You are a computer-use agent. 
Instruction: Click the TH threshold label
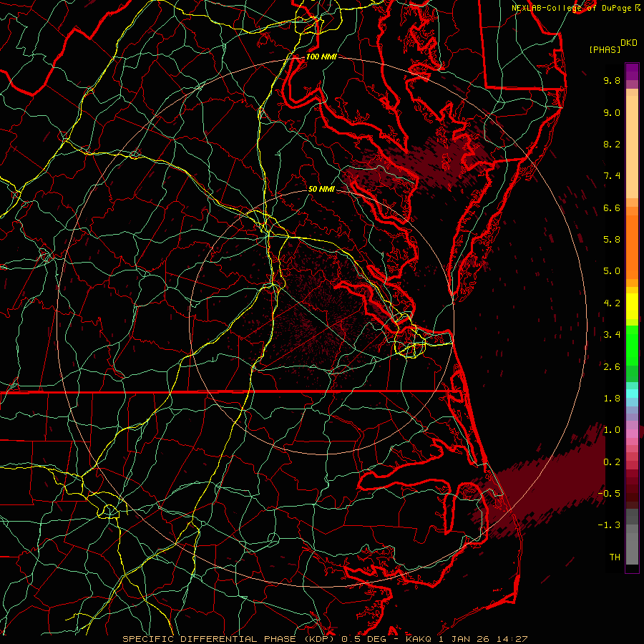(615, 557)
